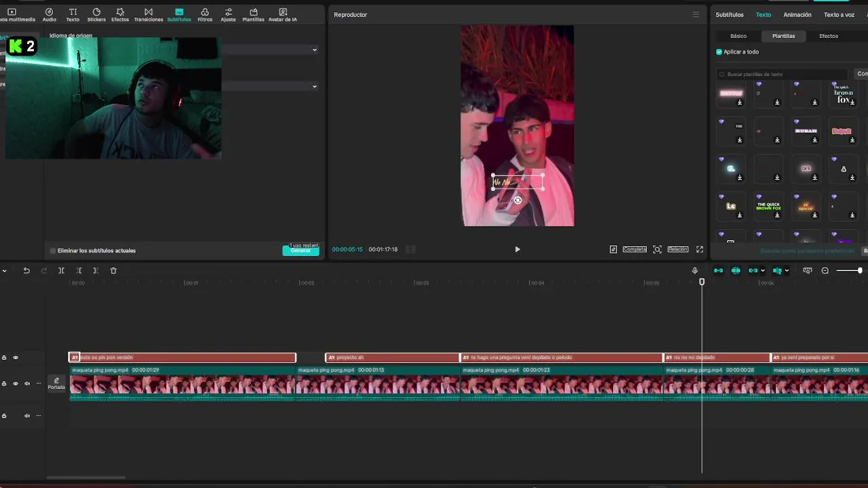Play the video in the player
The height and width of the screenshot is (488, 868).
pyautogui.click(x=517, y=249)
